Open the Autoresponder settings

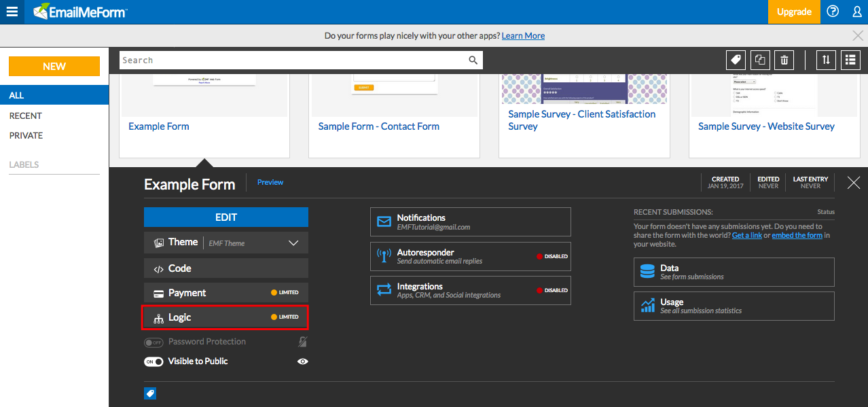point(470,256)
